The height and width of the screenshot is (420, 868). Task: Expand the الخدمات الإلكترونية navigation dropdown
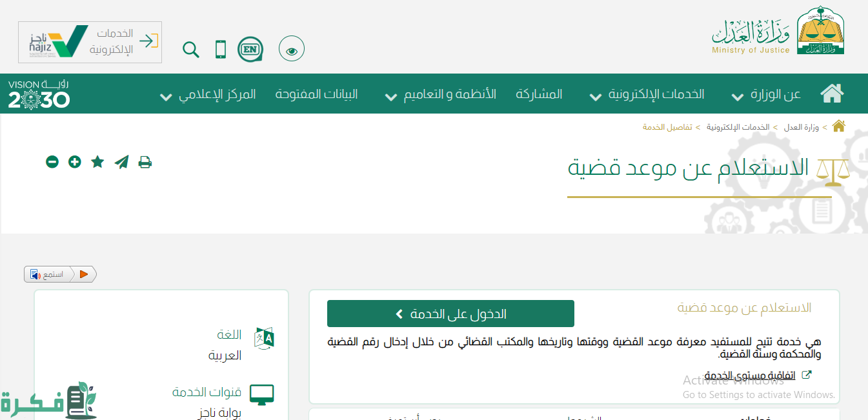tap(647, 95)
